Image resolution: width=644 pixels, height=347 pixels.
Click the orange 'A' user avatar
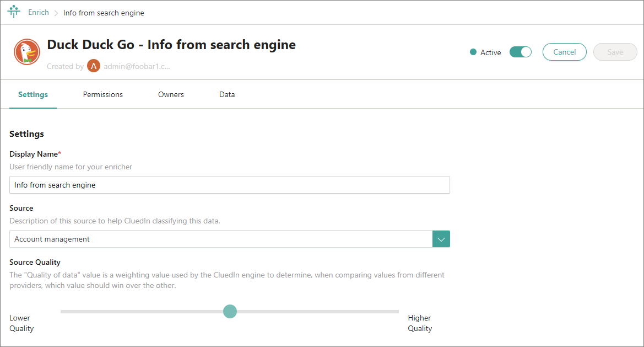[94, 66]
